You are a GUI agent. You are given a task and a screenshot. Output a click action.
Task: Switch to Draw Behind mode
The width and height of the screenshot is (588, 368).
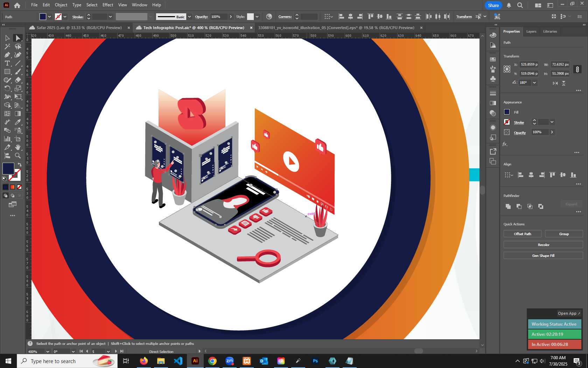tap(13, 196)
